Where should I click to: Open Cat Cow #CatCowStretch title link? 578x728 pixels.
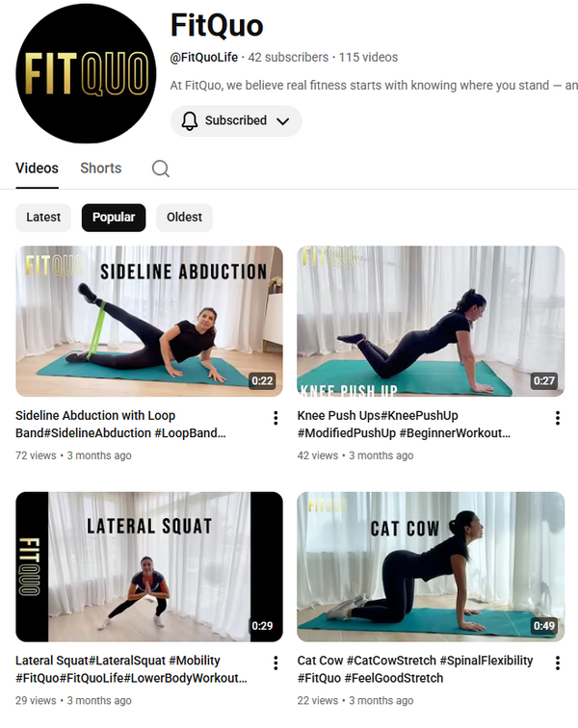[x=415, y=669]
